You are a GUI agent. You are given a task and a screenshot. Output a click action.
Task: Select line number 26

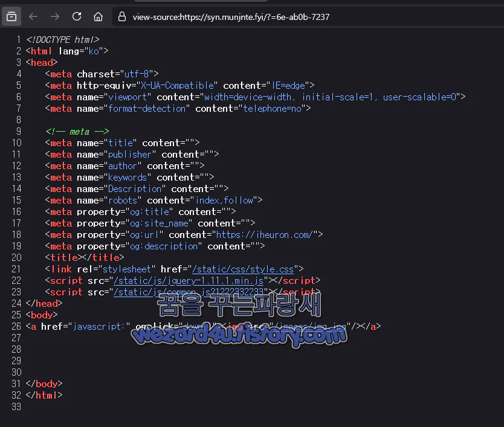(x=16, y=326)
